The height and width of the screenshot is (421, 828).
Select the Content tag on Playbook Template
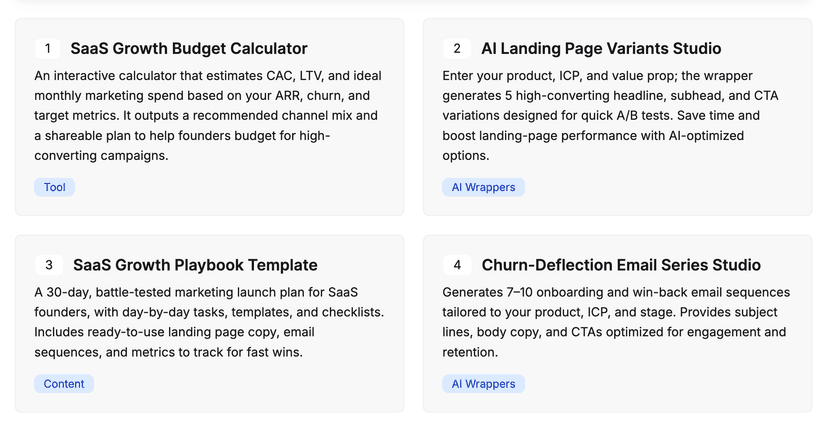[x=64, y=384]
